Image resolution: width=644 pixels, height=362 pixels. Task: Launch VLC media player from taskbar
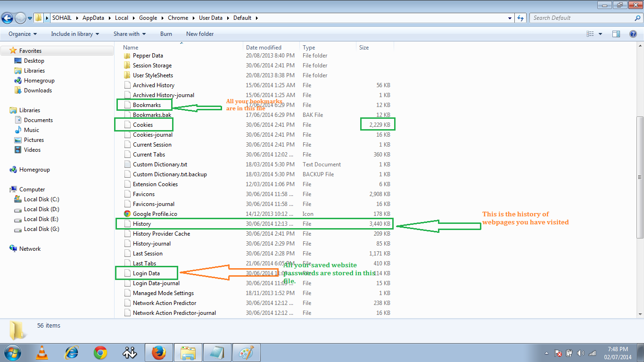(42, 353)
